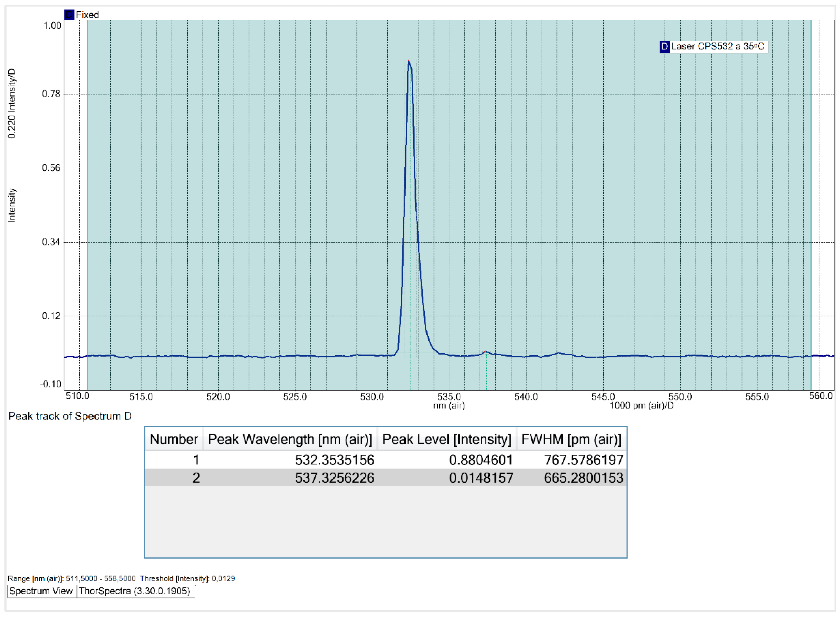Screen dimensions: 840x617
Task: Select peak row number 1 in table
Action: pyautogui.click(x=196, y=460)
